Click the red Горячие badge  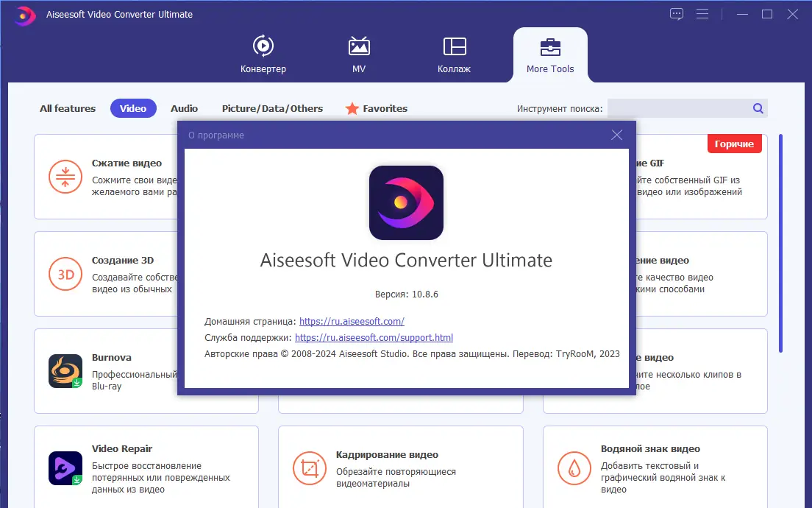click(734, 144)
